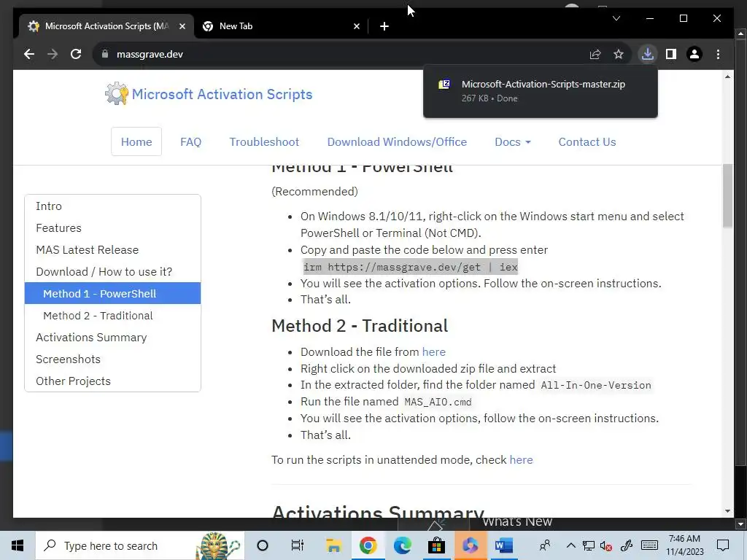Image resolution: width=747 pixels, height=560 pixels.
Task: Click the padlock site info icon
Action: pyautogui.click(x=105, y=54)
